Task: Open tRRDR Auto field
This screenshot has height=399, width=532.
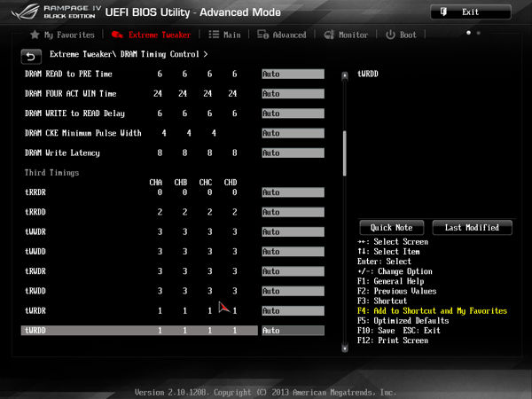Action: coord(293,192)
